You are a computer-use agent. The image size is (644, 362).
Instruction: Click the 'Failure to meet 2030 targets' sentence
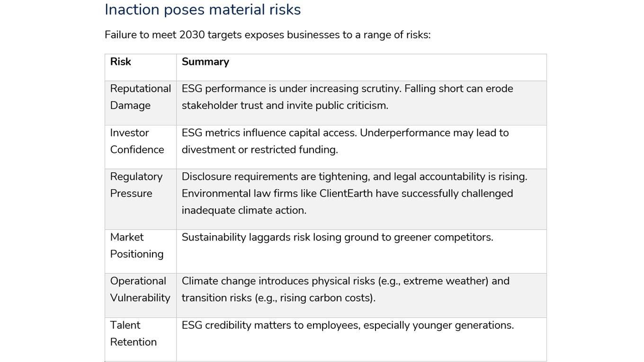[x=268, y=35]
